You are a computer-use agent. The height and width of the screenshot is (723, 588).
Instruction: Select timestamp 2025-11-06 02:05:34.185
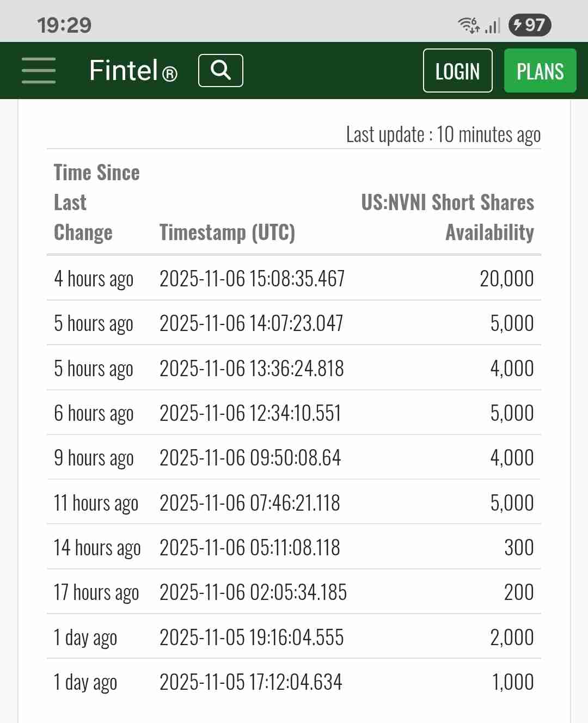pos(253,592)
